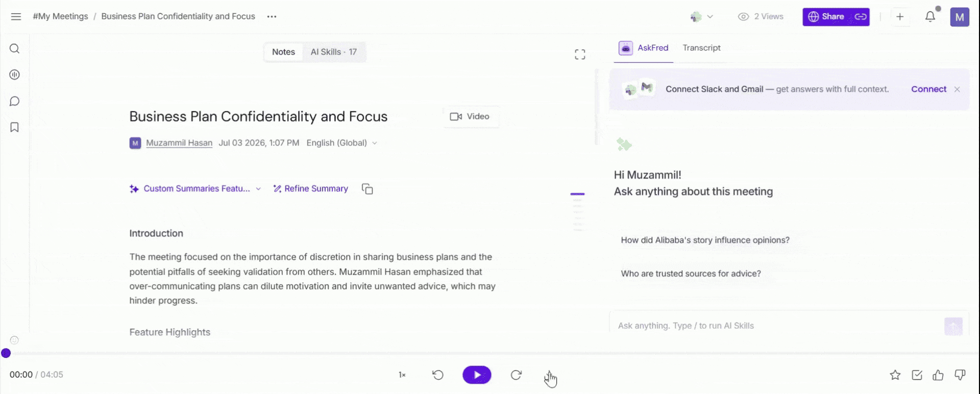980x394 pixels.
Task: Open the hamburger navigation menu
Action: click(x=16, y=16)
